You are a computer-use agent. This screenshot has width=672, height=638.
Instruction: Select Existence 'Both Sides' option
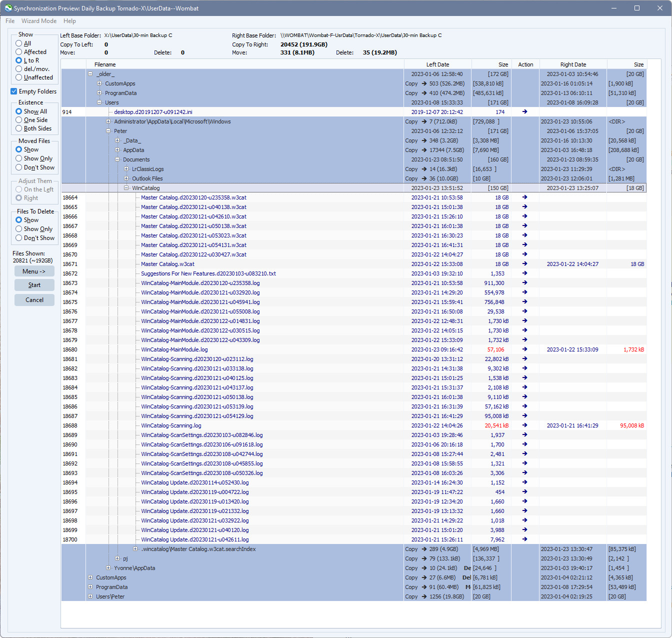[19, 128]
